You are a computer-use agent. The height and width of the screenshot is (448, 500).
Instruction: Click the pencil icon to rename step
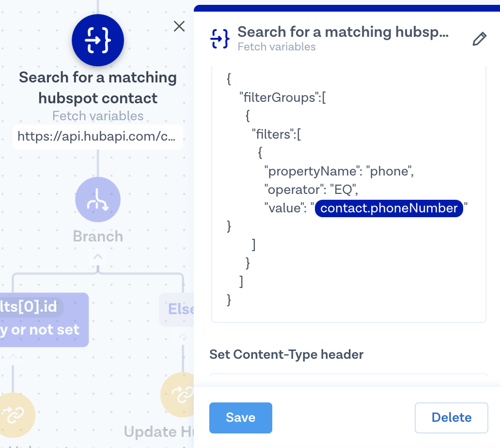point(479,39)
